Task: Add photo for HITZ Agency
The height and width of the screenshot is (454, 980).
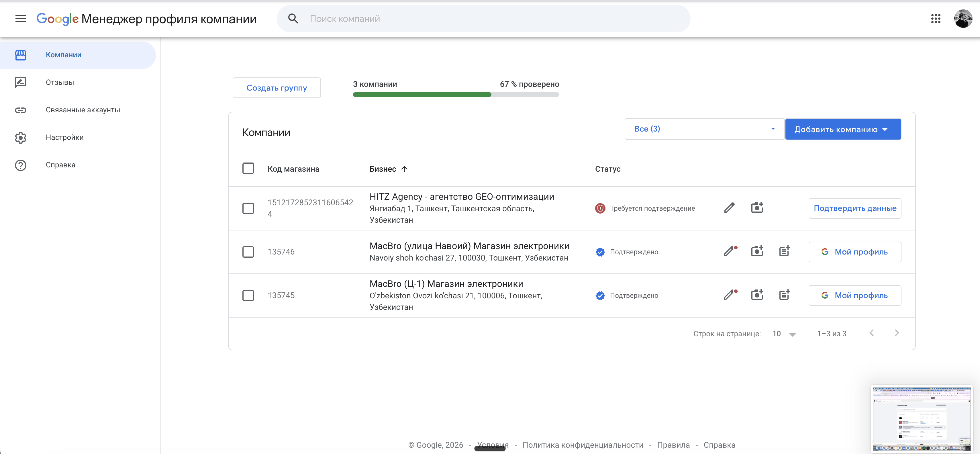Action: click(x=757, y=208)
